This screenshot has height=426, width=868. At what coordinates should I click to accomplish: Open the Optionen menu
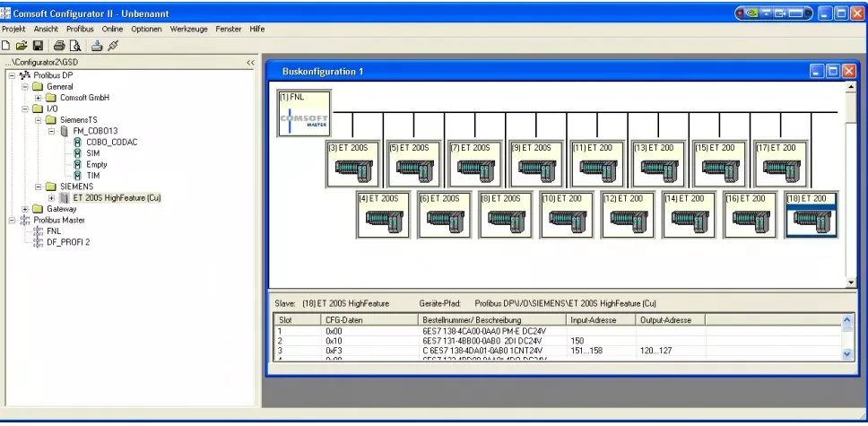tap(147, 29)
